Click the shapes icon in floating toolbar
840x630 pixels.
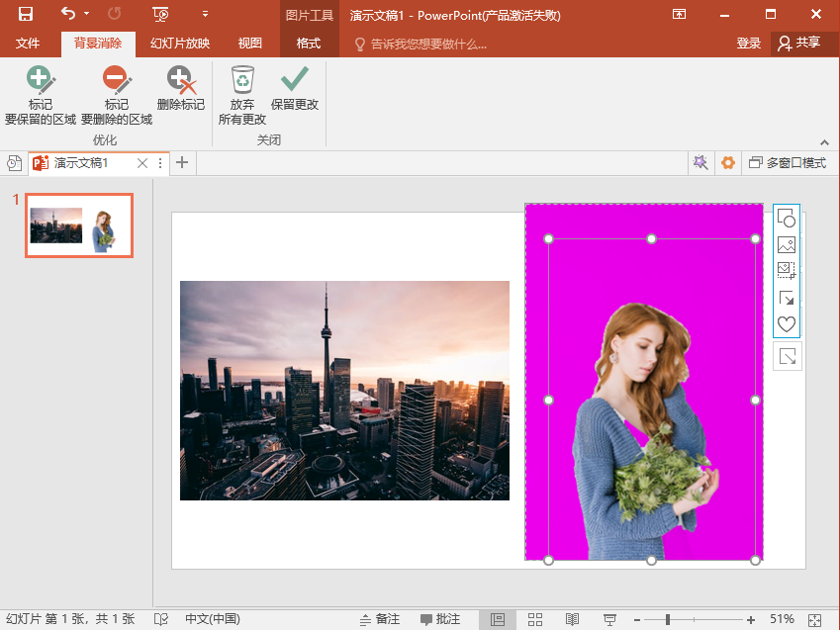tap(786, 219)
